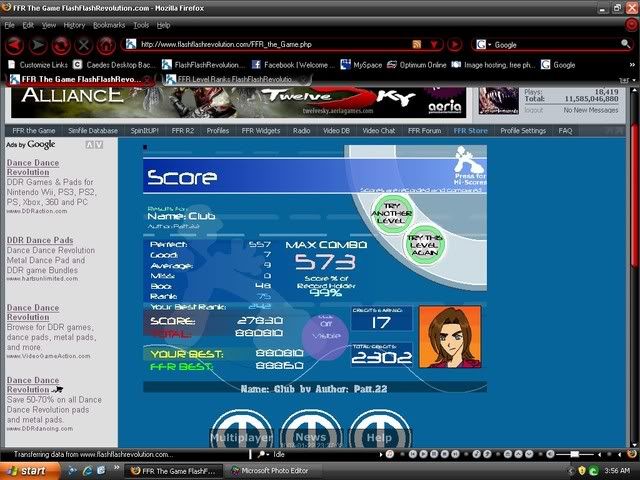640x480 pixels.
Task: Switch to the FFR Level Ranks tab
Action: pos(232,78)
